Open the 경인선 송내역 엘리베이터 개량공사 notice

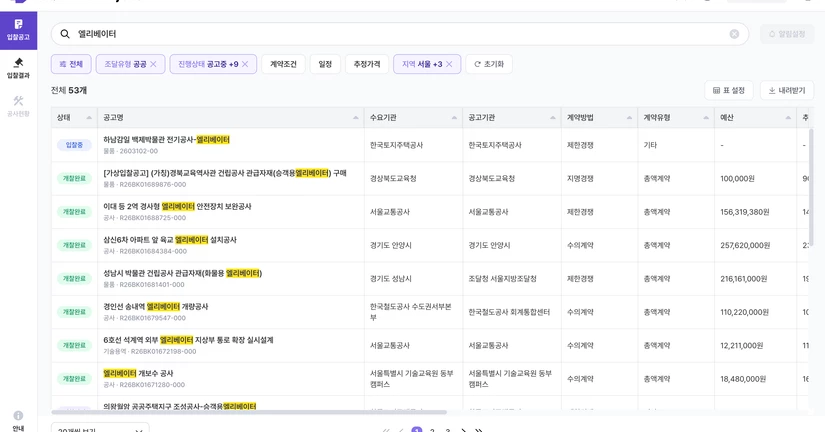(x=156, y=306)
